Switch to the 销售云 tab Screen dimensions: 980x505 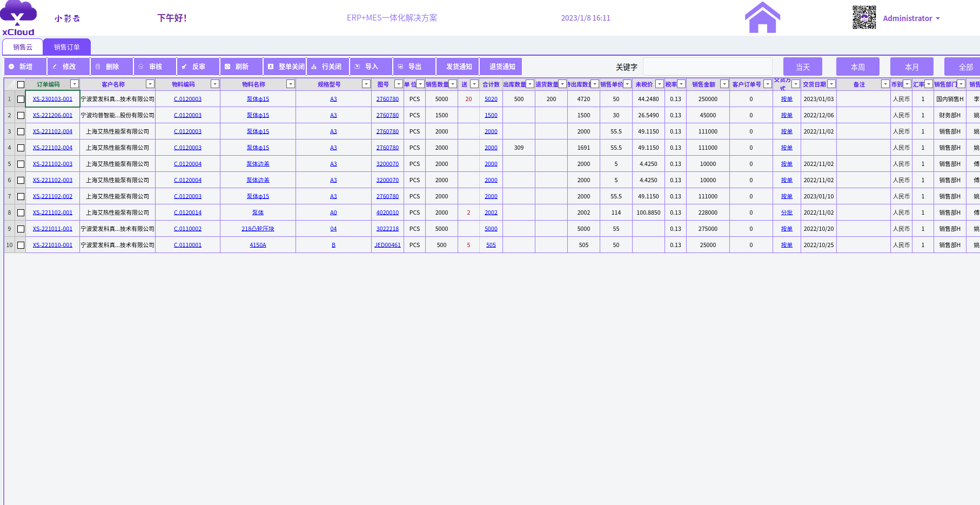(23, 47)
